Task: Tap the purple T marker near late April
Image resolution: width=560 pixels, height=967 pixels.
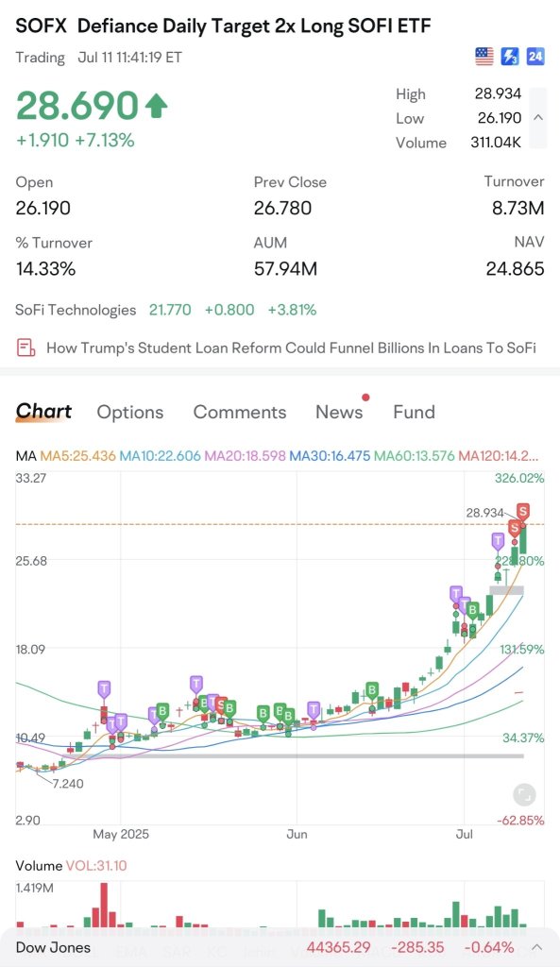Action: pos(104,688)
